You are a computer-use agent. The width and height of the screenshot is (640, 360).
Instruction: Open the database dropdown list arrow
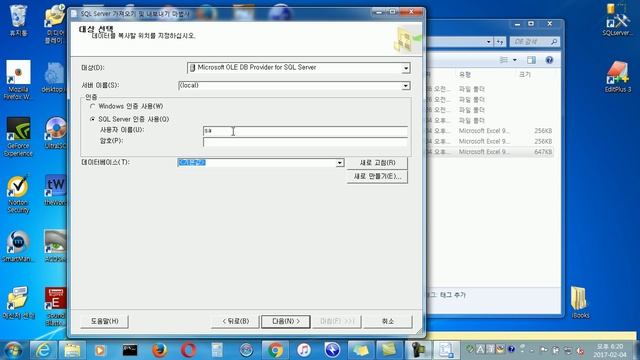339,163
